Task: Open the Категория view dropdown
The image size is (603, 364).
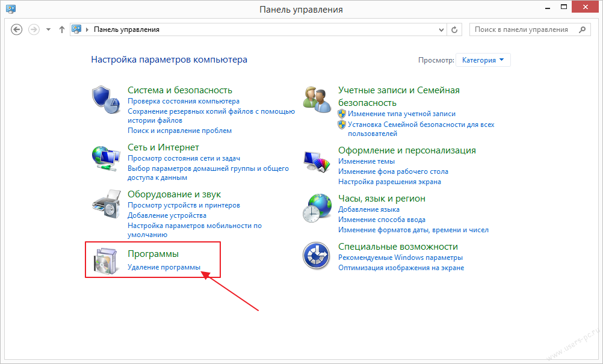Action: [x=483, y=60]
